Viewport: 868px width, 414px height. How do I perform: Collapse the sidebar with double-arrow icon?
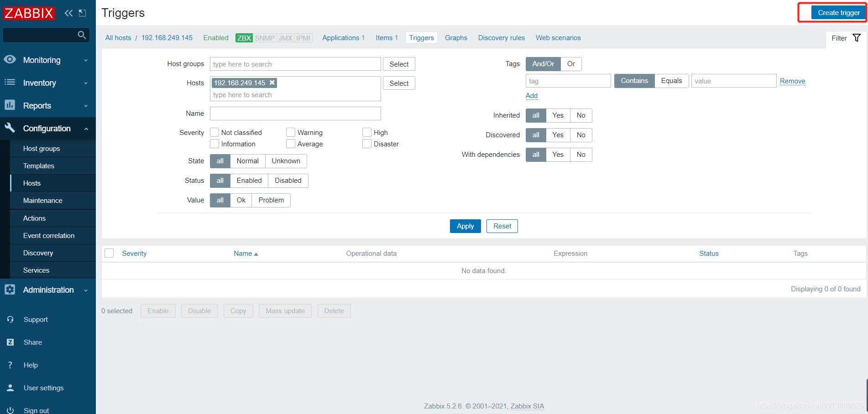(x=68, y=13)
